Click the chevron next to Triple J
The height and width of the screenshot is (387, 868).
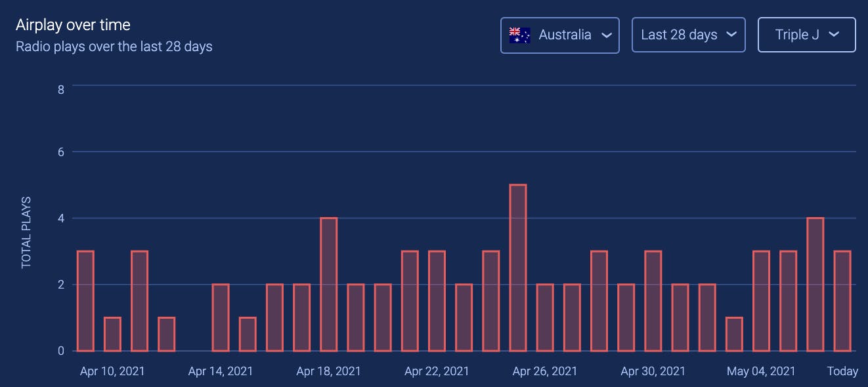pyautogui.click(x=835, y=35)
